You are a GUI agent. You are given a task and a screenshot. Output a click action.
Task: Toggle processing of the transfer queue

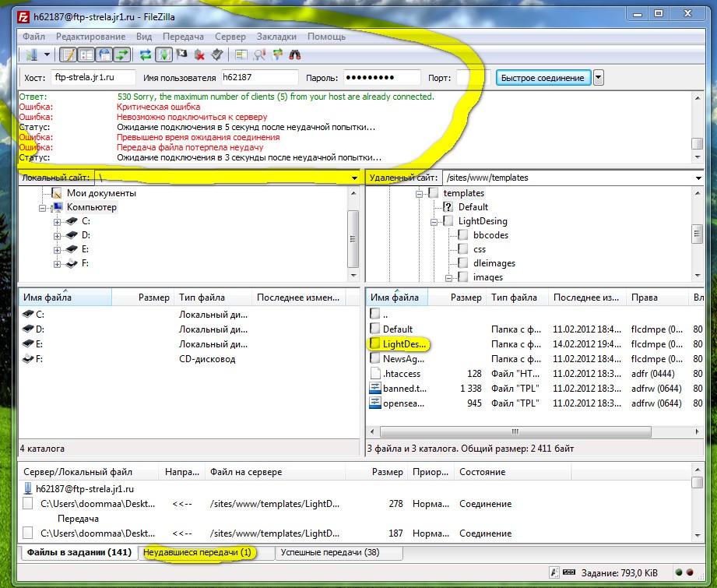pos(163,55)
